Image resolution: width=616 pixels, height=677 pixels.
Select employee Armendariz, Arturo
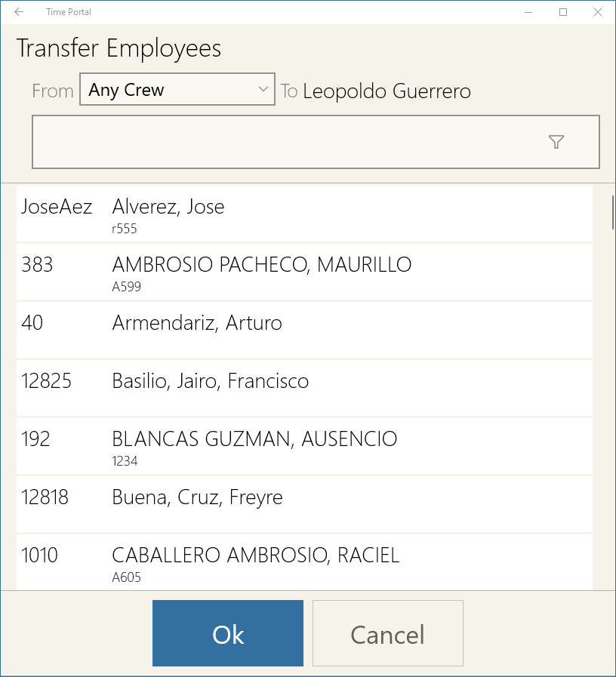304,331
